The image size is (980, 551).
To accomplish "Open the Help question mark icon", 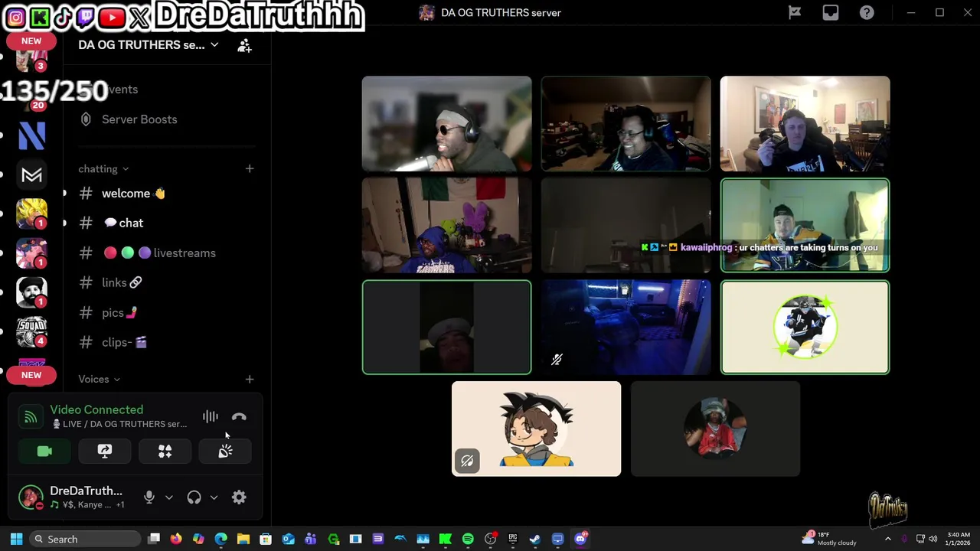I will 867,12.
